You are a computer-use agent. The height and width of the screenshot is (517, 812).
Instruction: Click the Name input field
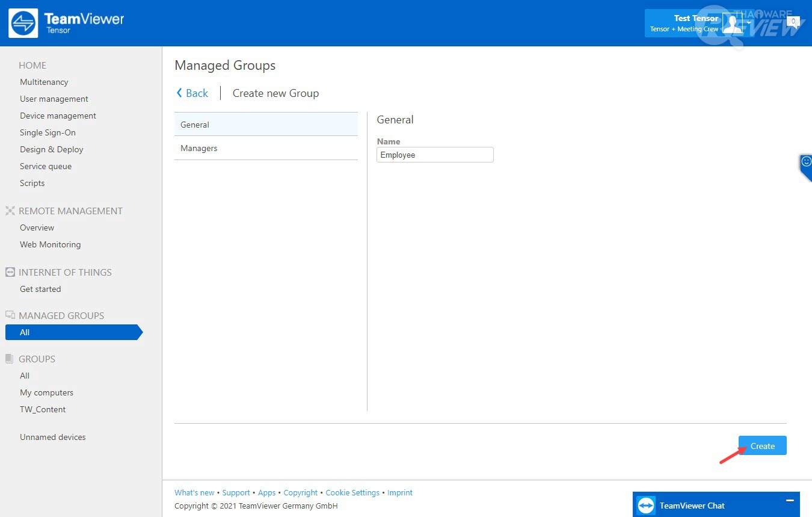[435, 155]
